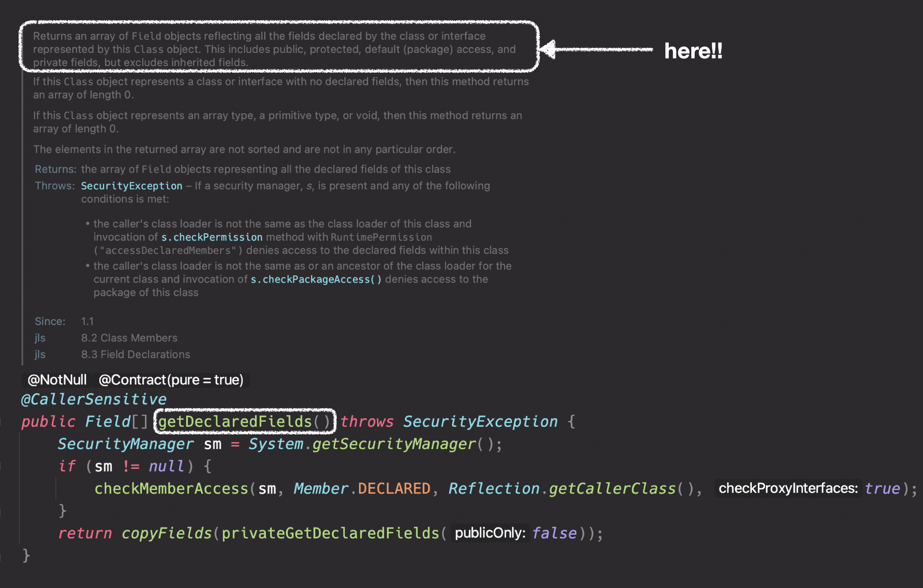
Task: Click the getDeclaredFields method name
Action: pyautogui.click(x=235, y=422)
